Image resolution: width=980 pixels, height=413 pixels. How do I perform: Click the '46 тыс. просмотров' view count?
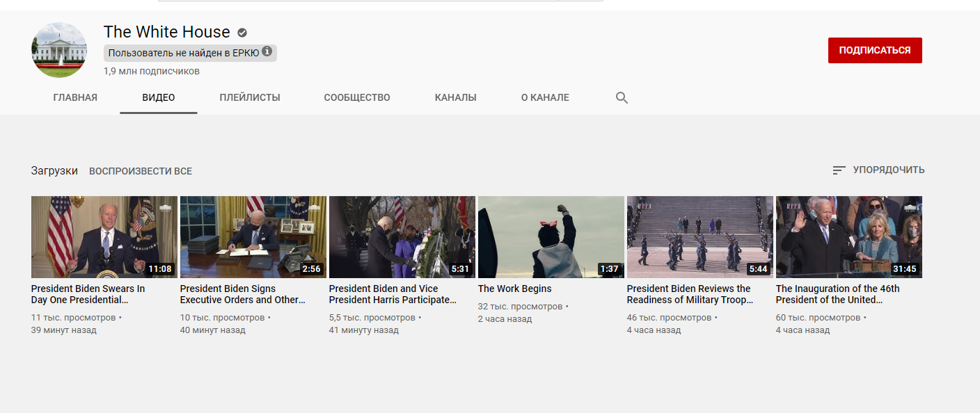pyautogui.click(x=669, y=318)
